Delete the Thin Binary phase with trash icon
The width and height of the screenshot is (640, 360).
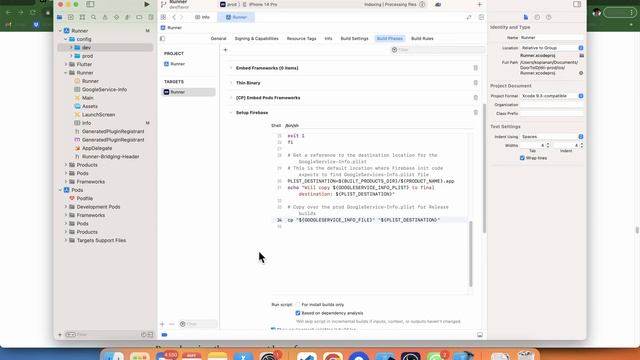(476, 83)
